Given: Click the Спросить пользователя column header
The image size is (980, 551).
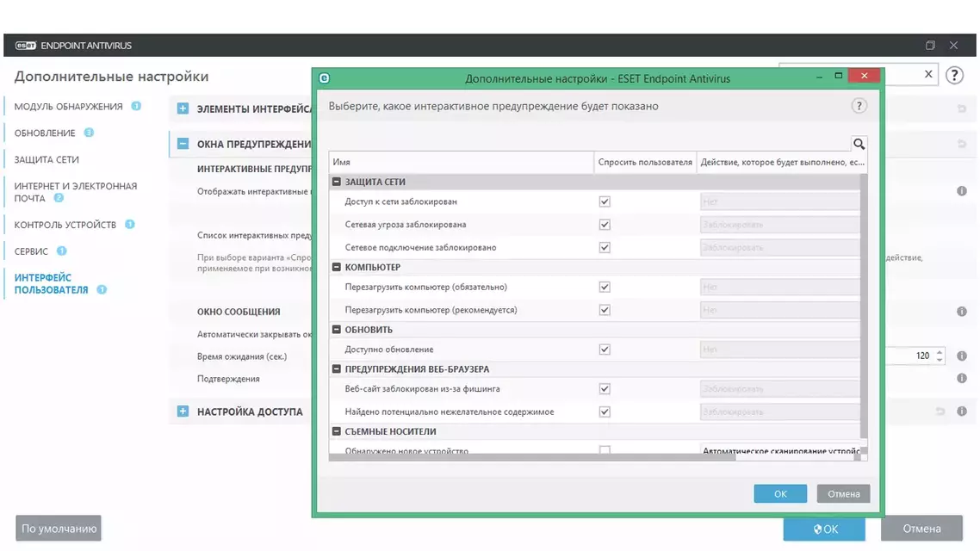Looking at the screenshot, I should (645, 163).
